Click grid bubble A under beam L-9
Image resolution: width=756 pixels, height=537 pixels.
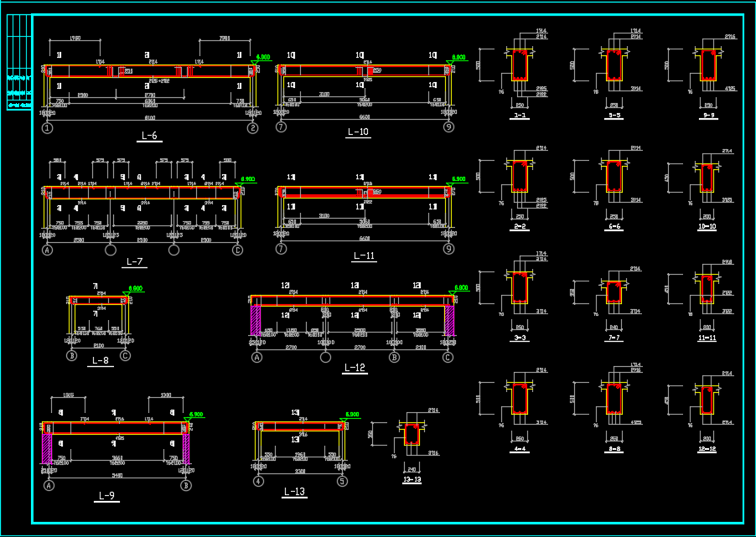pos(49,485)
